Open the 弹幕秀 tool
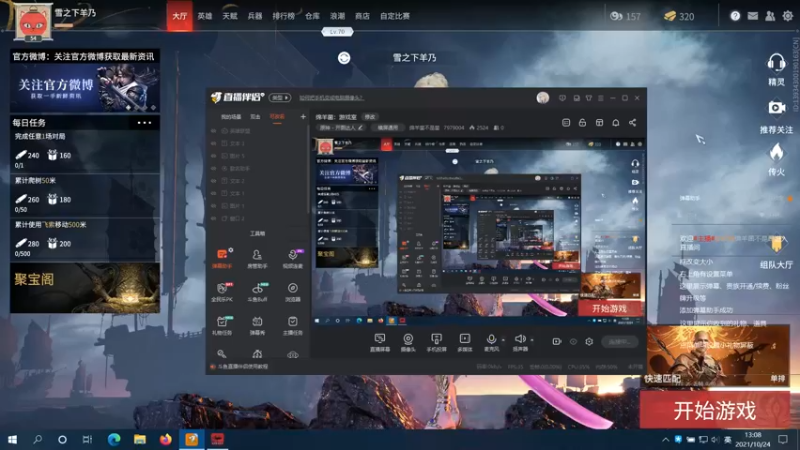The image size is (800, 450). point(257,325)
